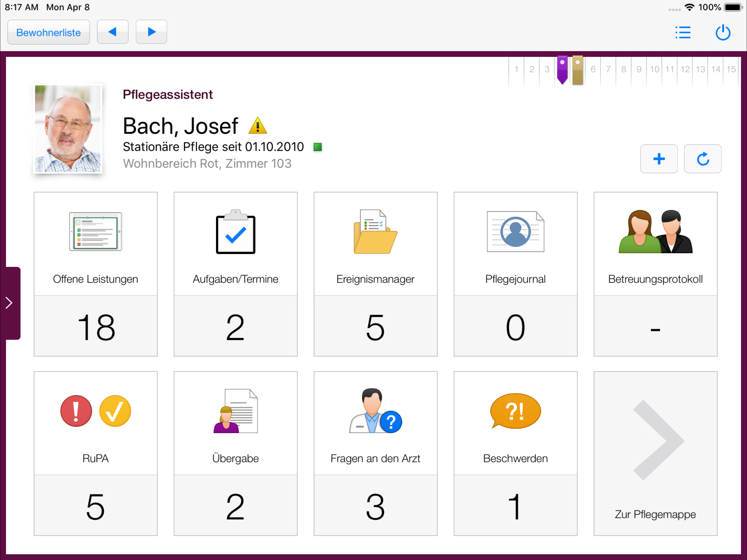Open Zur Pflegemappe tile
The height and width of the screenshot is (560, 747).
[x=655, y=453]
